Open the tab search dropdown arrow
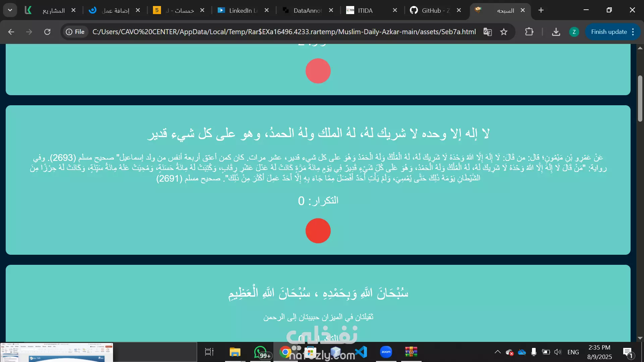 click(x=10, y=10)
